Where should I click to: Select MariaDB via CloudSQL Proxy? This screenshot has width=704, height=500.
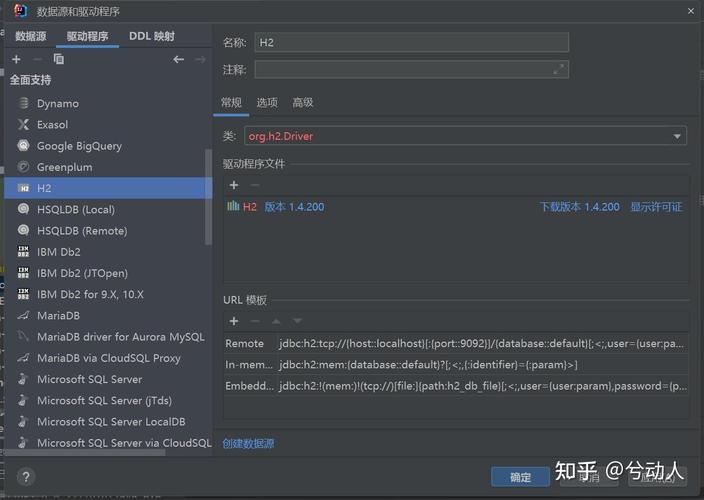tap(108, 358)
